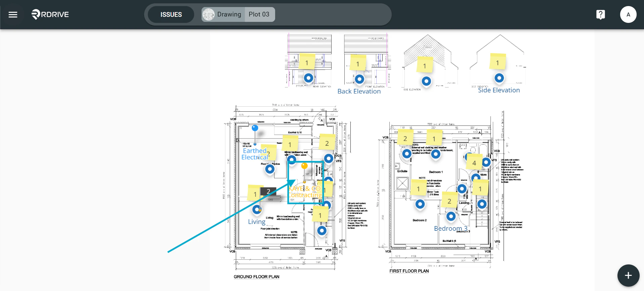
Task: Select the Living room issue pin
Action: click(x=257, y=210)
